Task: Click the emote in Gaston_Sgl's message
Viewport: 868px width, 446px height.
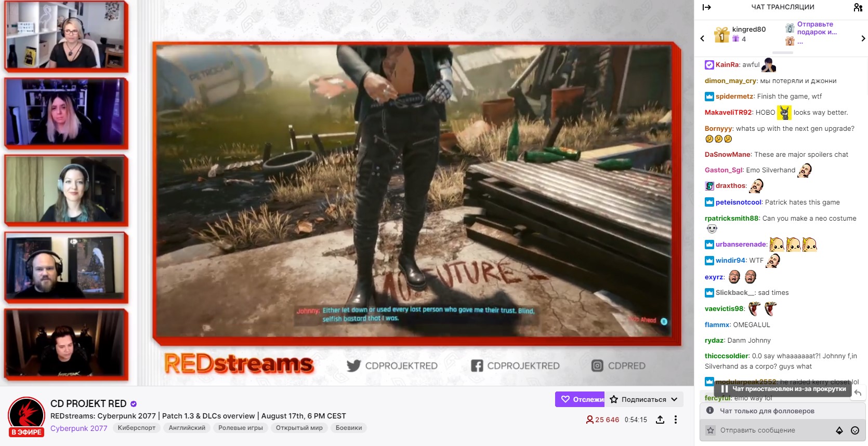Action: pos(805,170)
